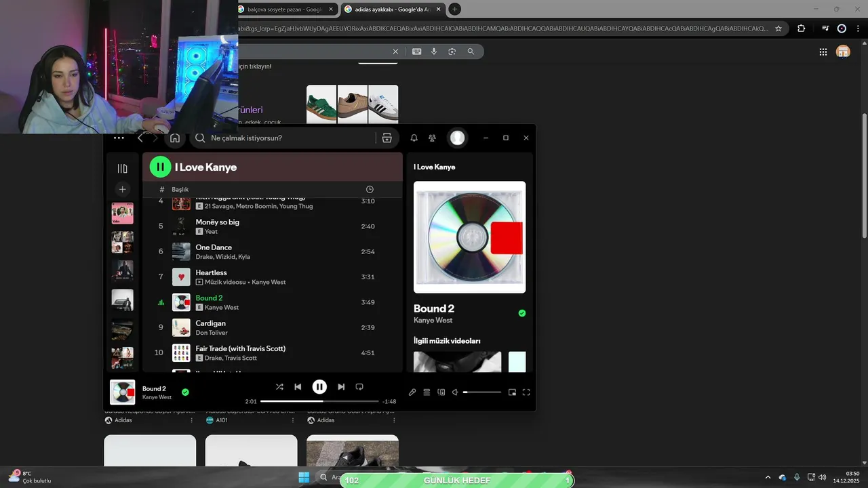Open the Spotify three-dot menu
The height and width of the screenshot is (488, 868).
point(119,138)
